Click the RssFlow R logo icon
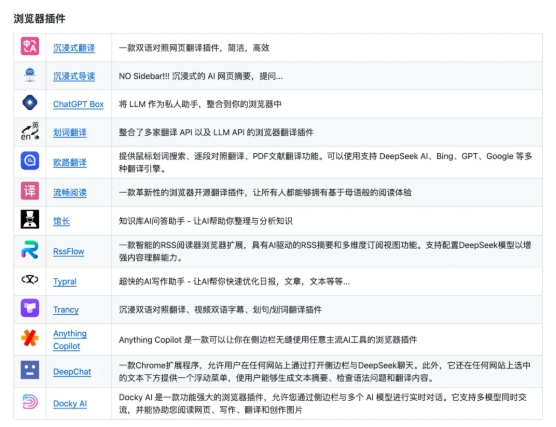 tap(30, 250)
